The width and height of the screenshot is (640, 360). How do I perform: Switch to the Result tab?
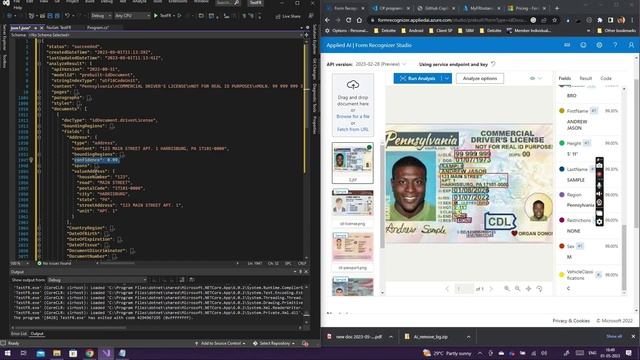pos(586,78)
